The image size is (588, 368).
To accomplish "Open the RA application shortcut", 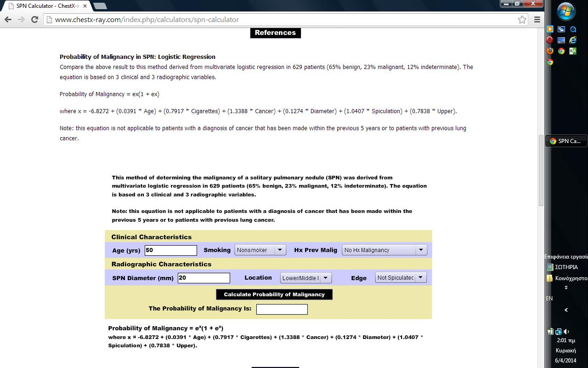I will tap(573, 51).
